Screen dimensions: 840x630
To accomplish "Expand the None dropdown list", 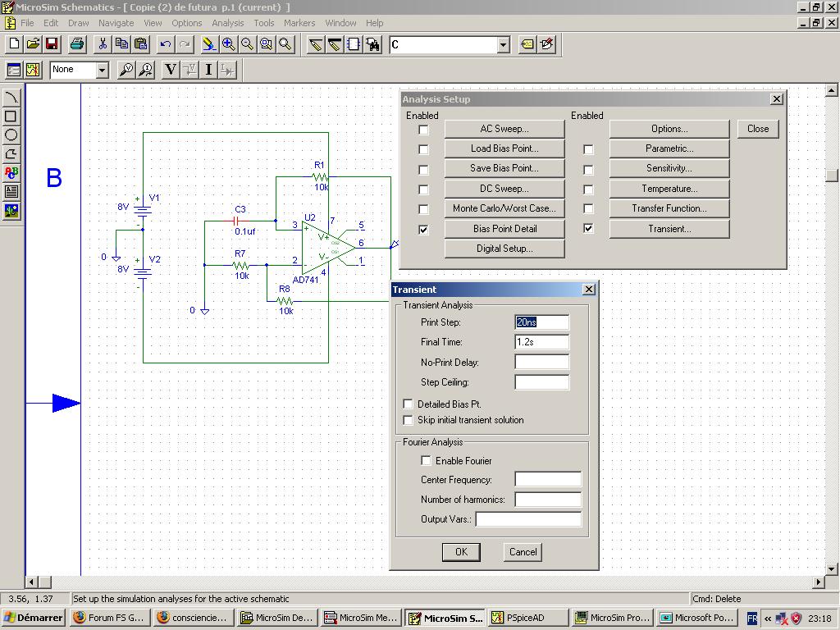I will [103, 71].
